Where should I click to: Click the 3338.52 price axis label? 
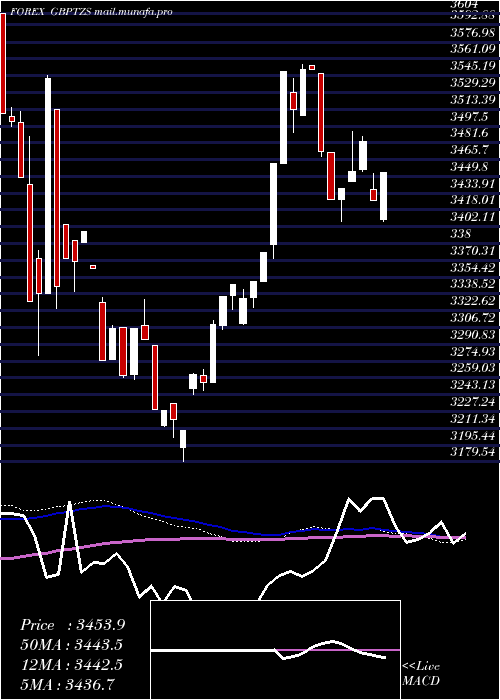tap(473, 284)
